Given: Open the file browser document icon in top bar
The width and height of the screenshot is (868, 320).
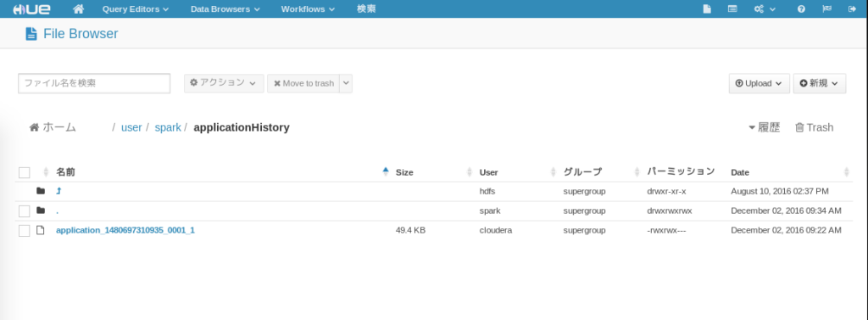Looking at the screenshot, I should click(x=707, y=8).
